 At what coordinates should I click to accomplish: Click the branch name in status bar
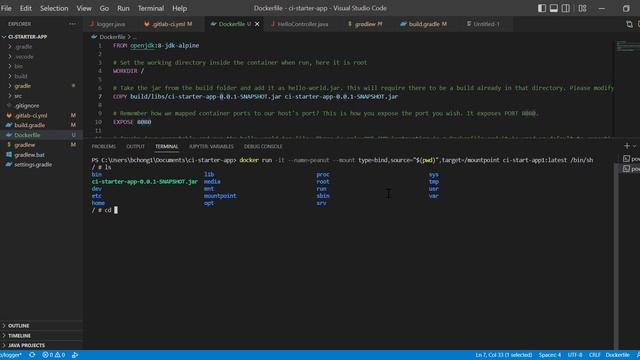point(11,355)
